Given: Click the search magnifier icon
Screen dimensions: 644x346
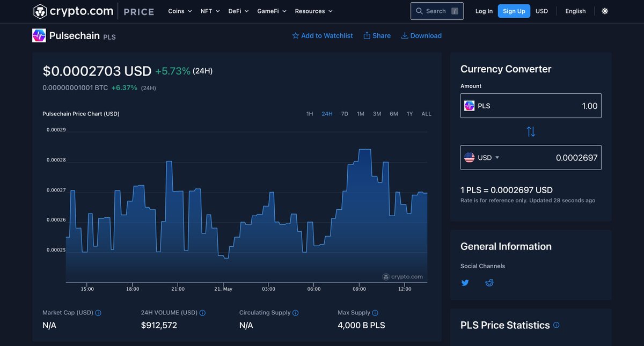Looking at the screenshot, I should (x=420, y=11).
